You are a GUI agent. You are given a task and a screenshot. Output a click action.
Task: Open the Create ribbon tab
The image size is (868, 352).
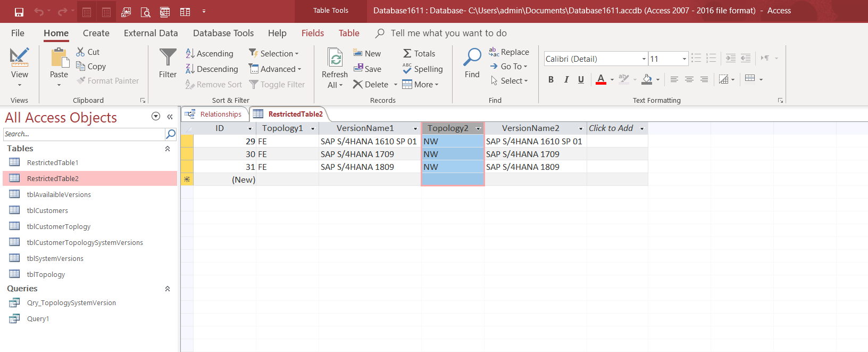96,33
